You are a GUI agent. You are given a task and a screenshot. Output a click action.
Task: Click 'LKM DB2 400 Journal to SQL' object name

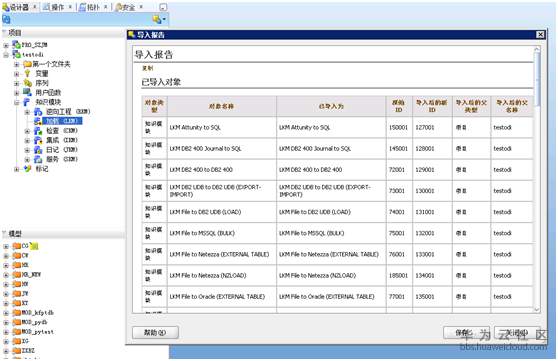click(205, 148)
